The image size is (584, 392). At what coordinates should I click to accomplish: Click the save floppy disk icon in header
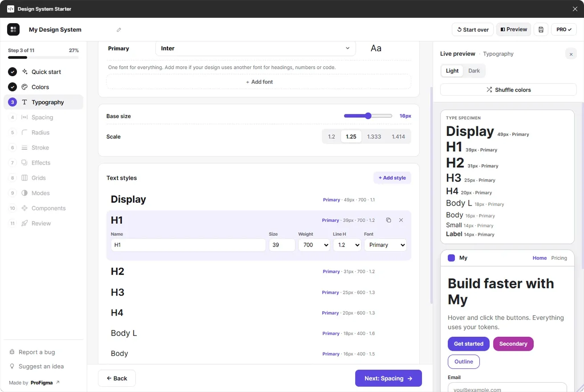541,29
